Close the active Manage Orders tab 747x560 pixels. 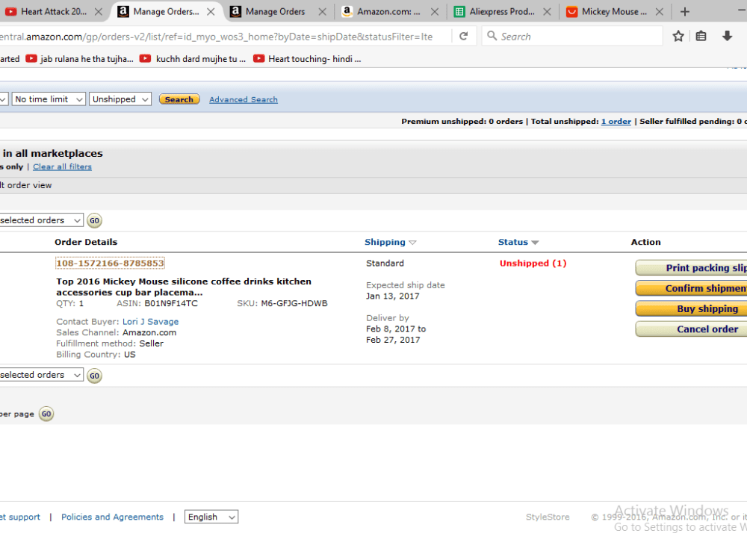pyautogui.click(x=211, y=12)
